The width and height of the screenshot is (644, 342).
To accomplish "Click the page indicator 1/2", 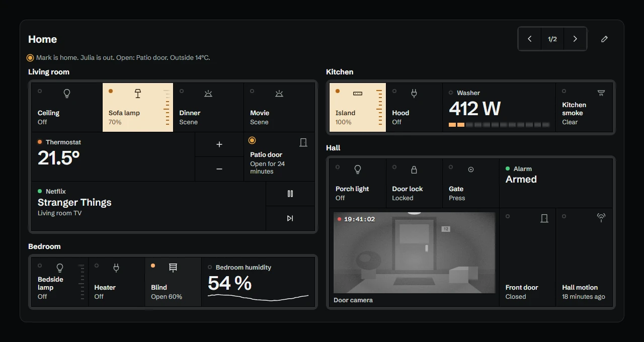I will pyautogui.click(x=552, y=39).
